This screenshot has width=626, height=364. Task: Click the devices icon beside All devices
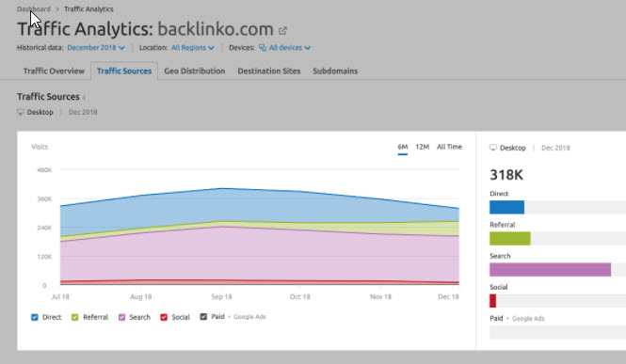click(x=263, y=48)
